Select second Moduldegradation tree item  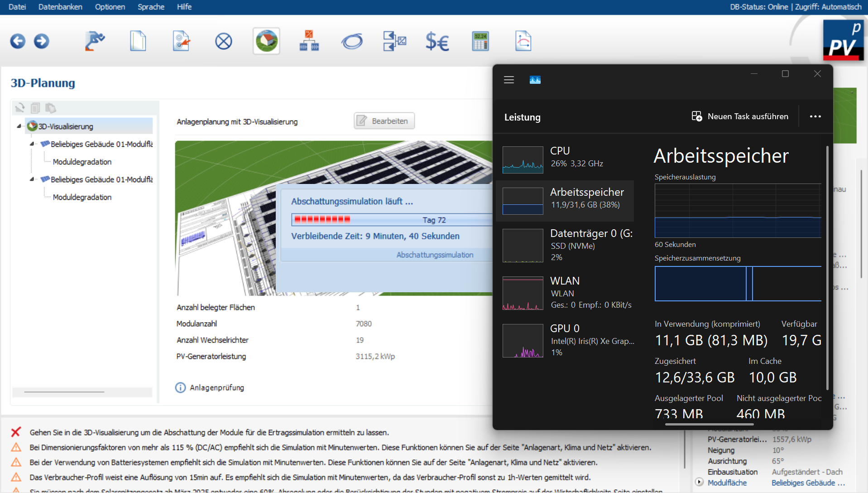(82, 197)
